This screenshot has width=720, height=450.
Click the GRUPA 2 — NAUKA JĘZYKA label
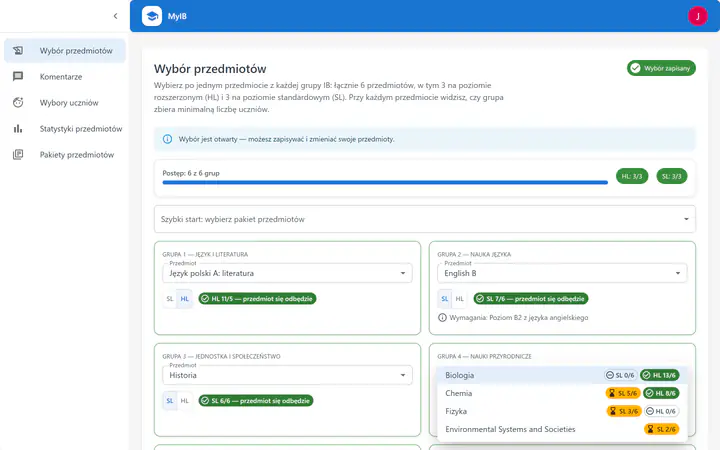(474, 254)
